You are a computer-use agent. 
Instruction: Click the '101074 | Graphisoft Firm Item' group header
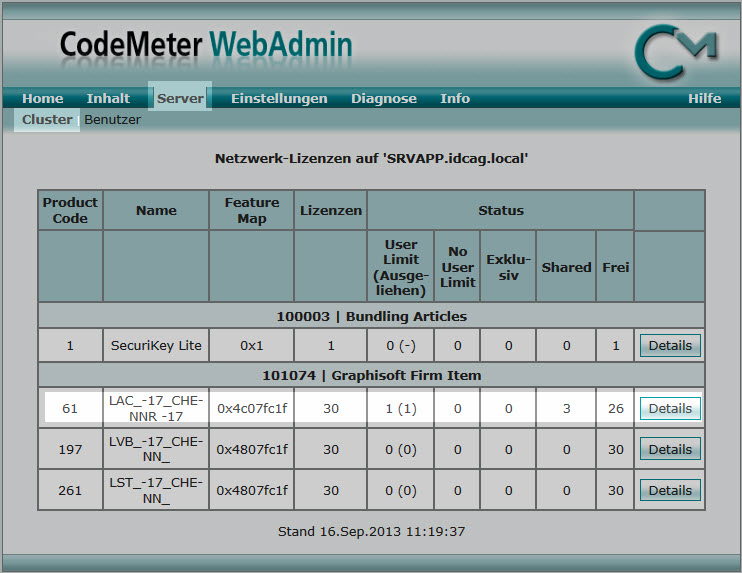click(371, 375)
